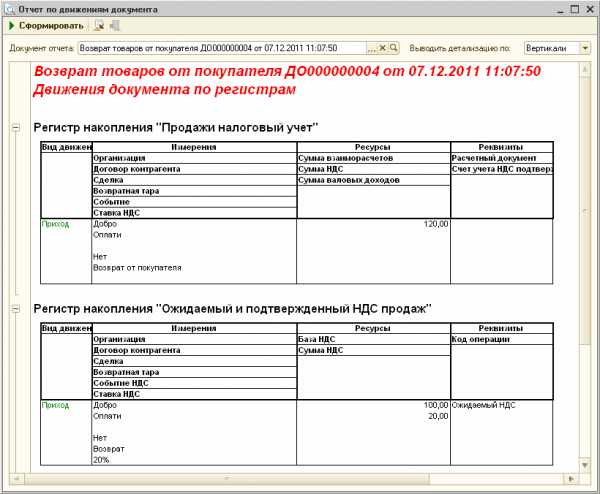Image resolution: width=600 pixels, height=494 pixels.
Task: Click the Документ отчета label
Action: [x=41, y=48]
